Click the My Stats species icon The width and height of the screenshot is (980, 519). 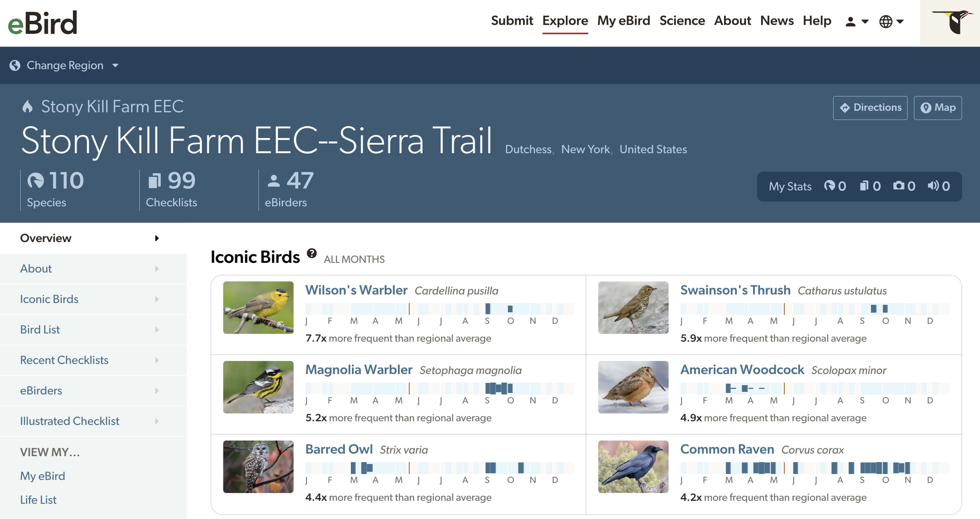[x=829, y=186]
